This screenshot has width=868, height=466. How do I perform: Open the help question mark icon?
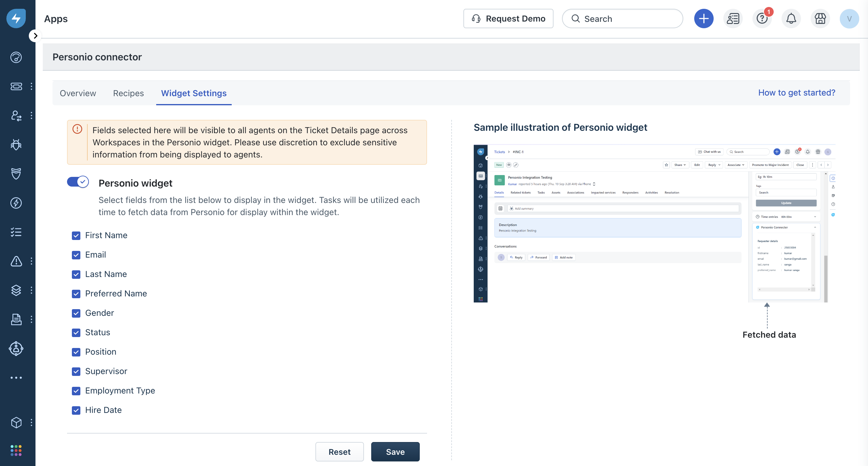762,19
